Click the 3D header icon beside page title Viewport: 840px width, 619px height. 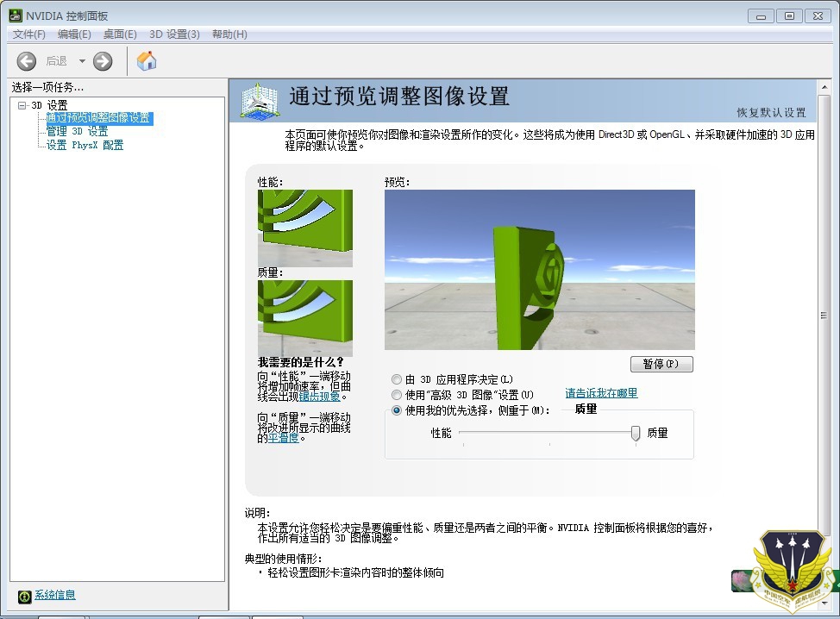[x=262, y=102]
